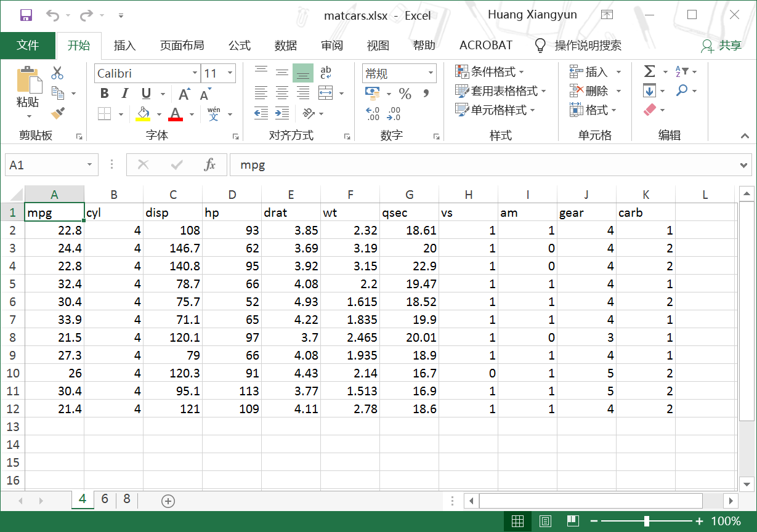
Task: Open the 插入 ribbon tab
Action: [124, 46]
